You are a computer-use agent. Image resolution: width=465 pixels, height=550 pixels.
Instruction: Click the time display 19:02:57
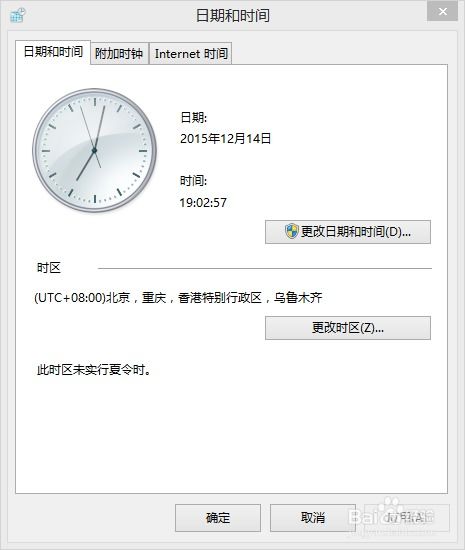(x=203, y=202)
